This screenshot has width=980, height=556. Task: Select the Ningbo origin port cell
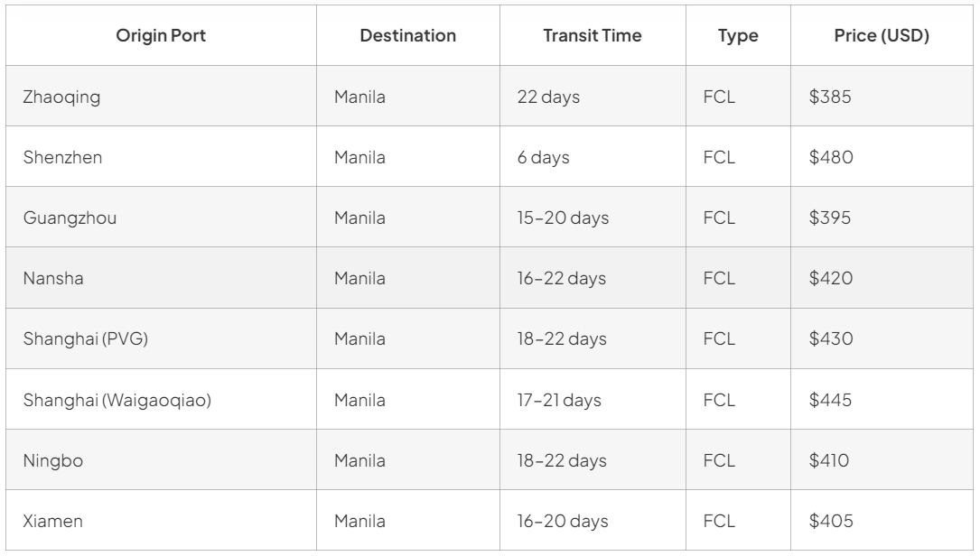pyautogui.click(x=53, y=460)
